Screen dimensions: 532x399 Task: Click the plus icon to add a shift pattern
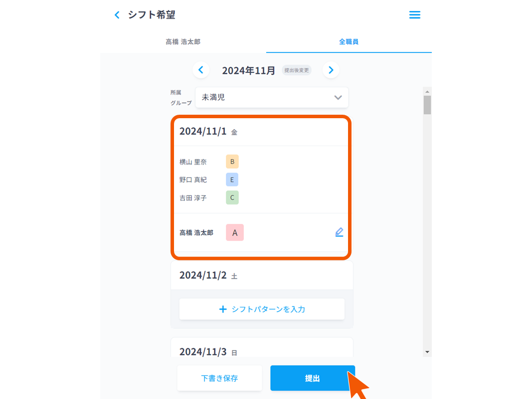point(223,309)
